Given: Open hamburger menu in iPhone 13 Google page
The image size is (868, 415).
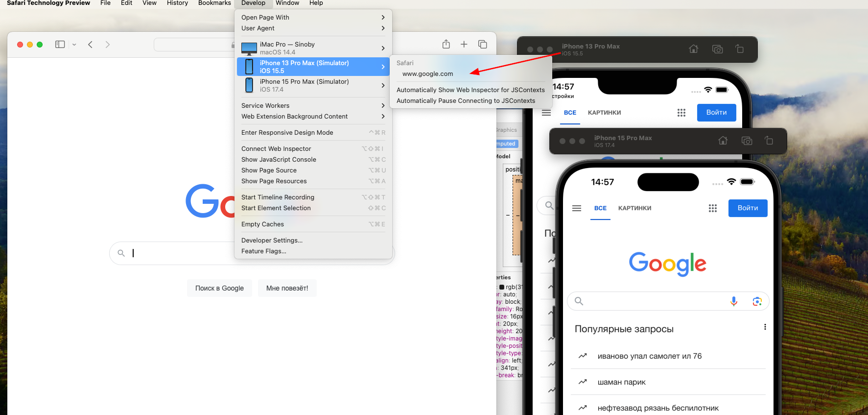Looking at the screenshot, I should tap(546, 113).
